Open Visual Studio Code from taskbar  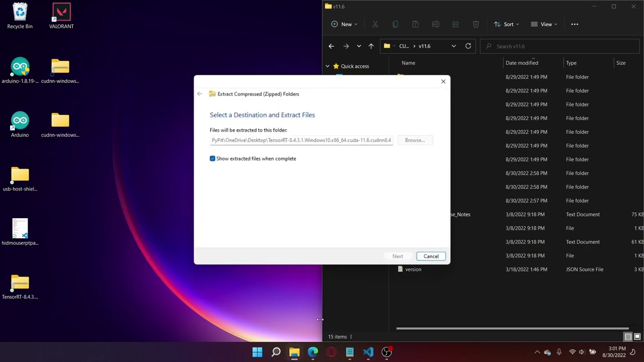coord(368,352)
